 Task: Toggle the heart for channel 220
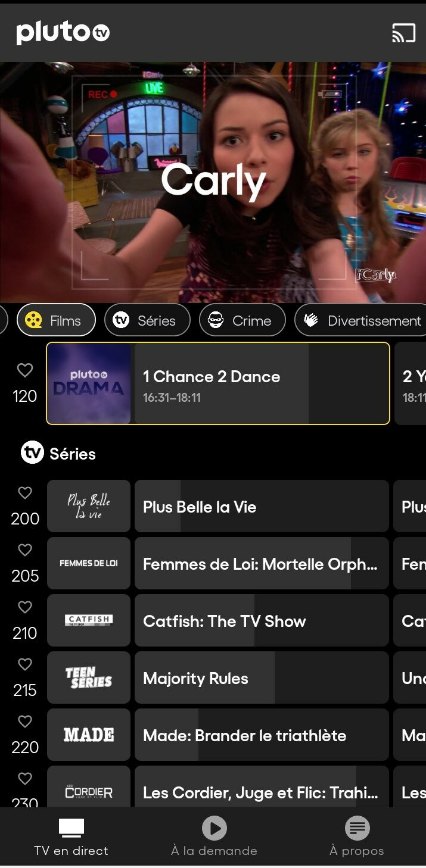point(25,722)
